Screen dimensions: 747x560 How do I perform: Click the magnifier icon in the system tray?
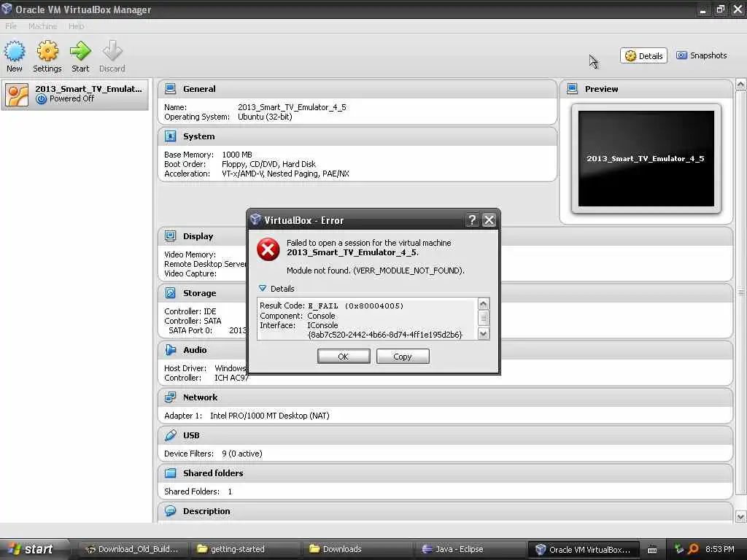[x=694, y=549]
